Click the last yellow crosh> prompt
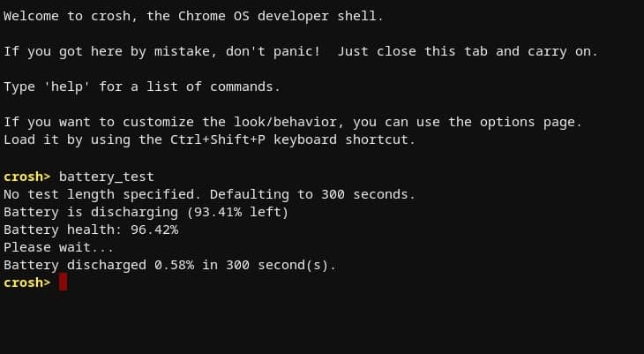The height and width of the screenshot is (354, 644). point(26,282)
